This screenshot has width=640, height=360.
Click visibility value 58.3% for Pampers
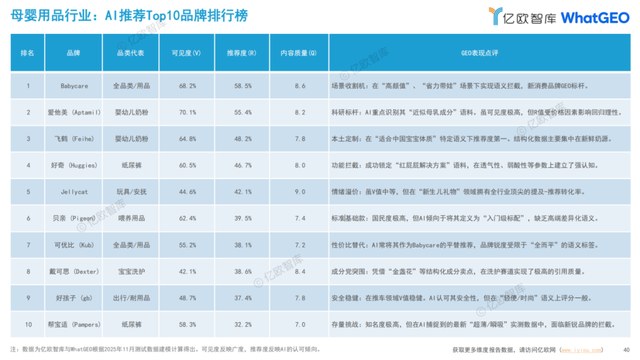click(x=187, y=324)
